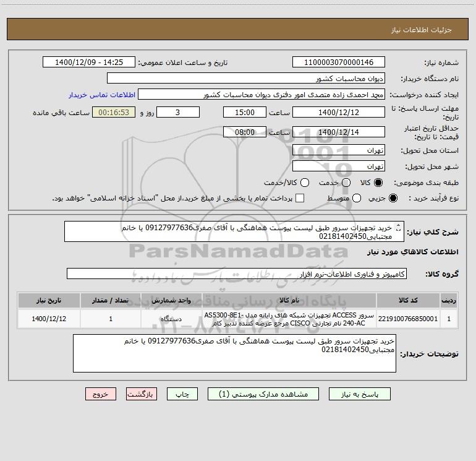Click the table date cell 1400/12/12
476x461 pixels.
pyautogui.click(x=49, y=319)
